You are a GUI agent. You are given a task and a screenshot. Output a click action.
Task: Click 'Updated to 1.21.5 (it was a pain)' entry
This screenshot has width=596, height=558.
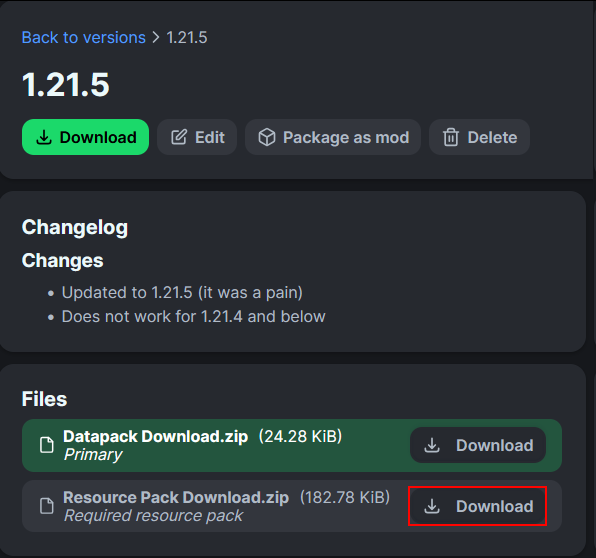pyautogui.click(x=182, y=293)
